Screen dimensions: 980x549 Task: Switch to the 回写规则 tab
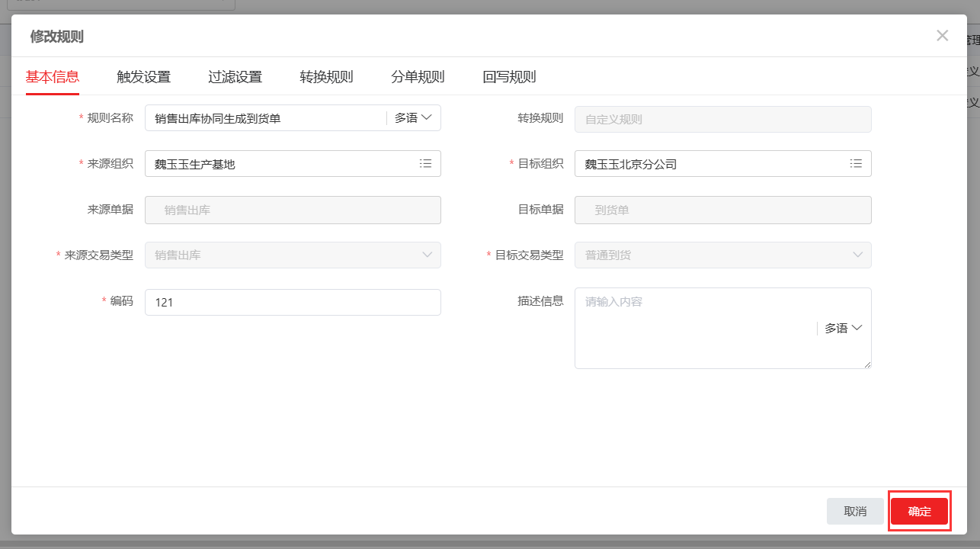click(508, 76)
